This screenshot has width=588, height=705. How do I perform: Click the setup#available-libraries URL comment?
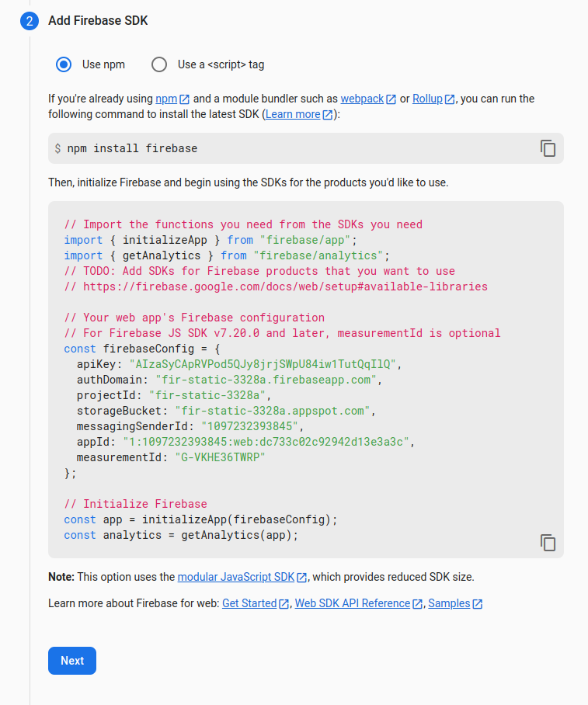pyautogui.click(x=276, y=287)
